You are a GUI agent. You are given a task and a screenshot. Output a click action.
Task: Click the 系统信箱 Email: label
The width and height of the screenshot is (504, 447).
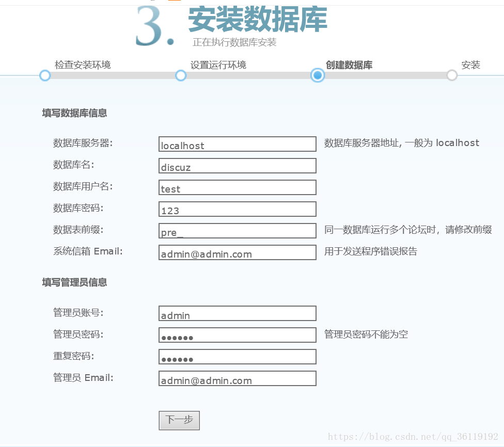coord(88,251)
